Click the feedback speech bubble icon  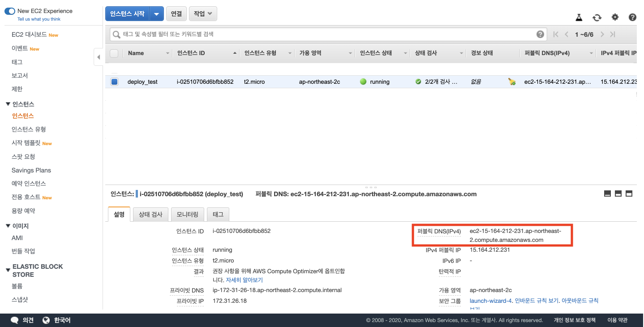pyautogui.click(x=15, y=320)
